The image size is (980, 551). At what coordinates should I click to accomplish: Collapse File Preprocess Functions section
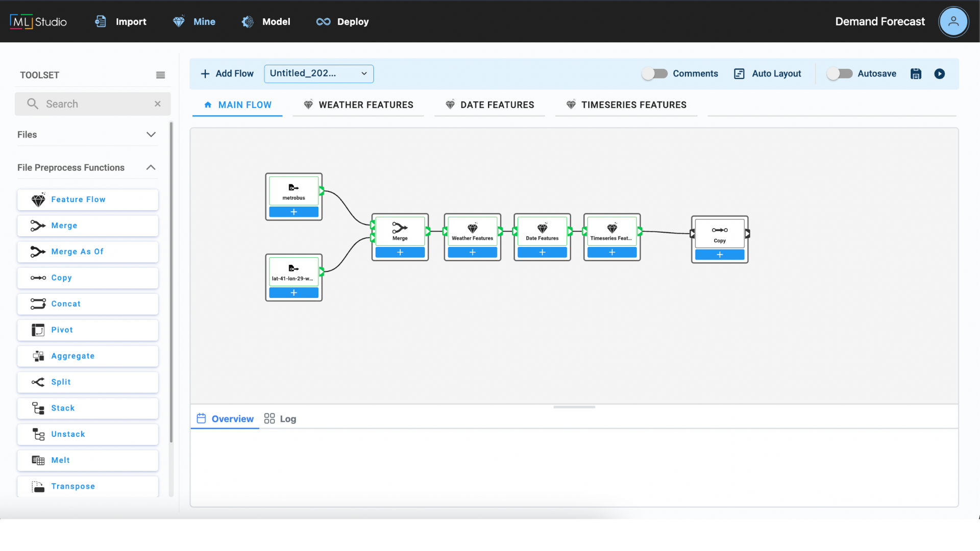click(151, 168)
